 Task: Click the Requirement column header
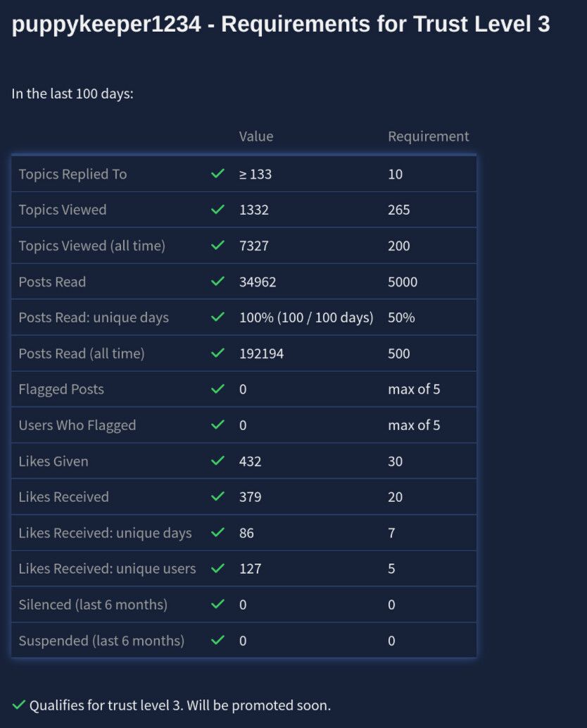pyautogui.click(x=428, y=137)
